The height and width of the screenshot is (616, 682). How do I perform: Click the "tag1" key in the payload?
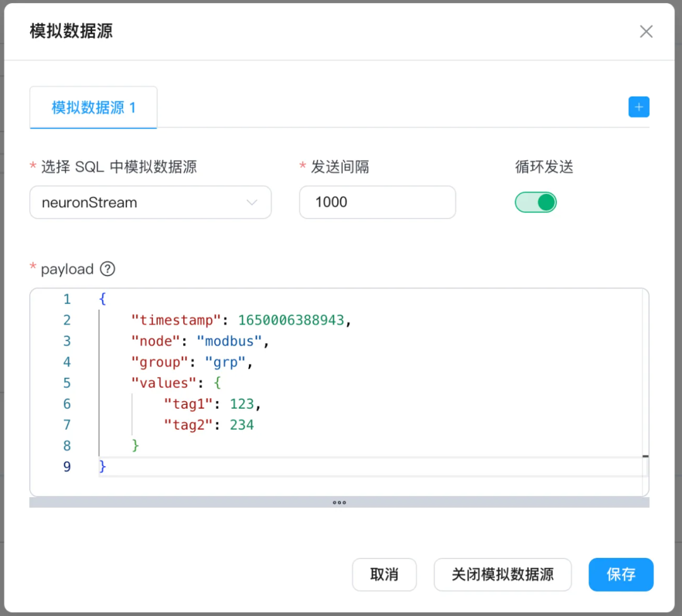click(x=188, y=404)
